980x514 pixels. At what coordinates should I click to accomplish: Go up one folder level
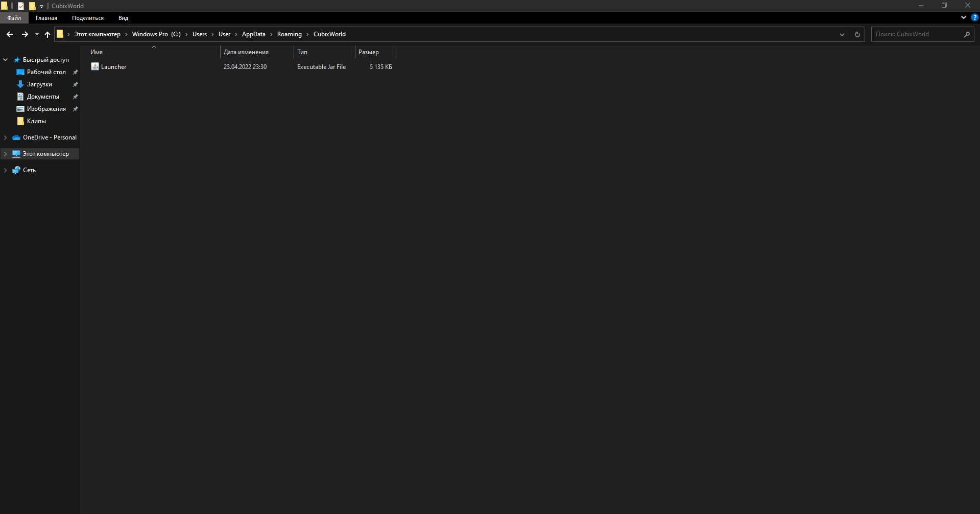tap(47, 34)
